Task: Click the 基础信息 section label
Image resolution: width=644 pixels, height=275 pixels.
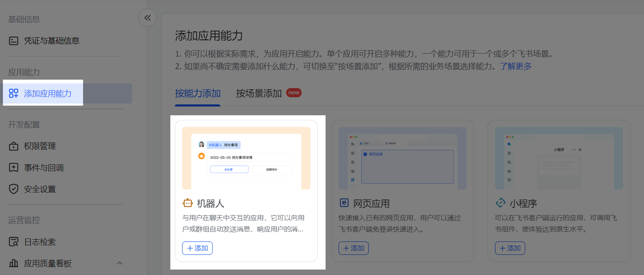Action: click(24, 19)
